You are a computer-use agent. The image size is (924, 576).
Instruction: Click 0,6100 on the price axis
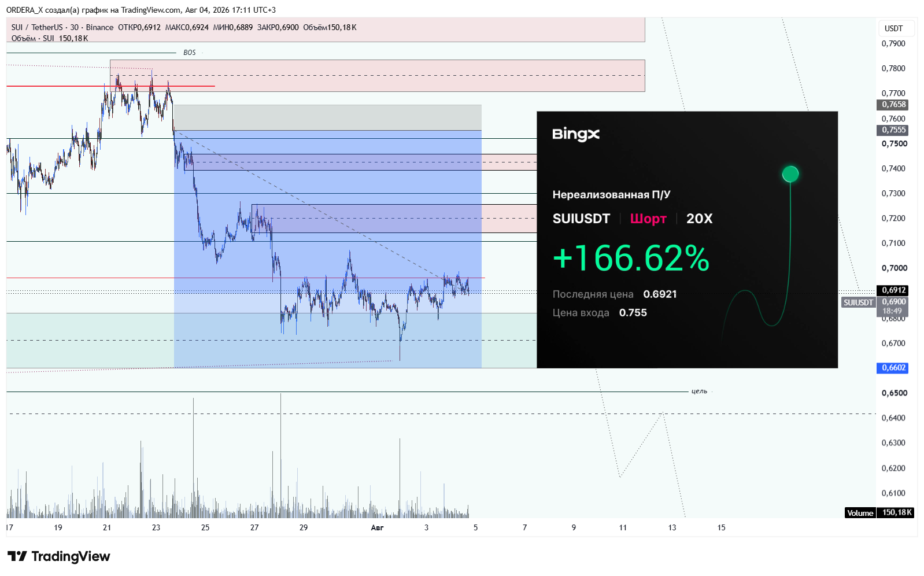click(893, 493)
